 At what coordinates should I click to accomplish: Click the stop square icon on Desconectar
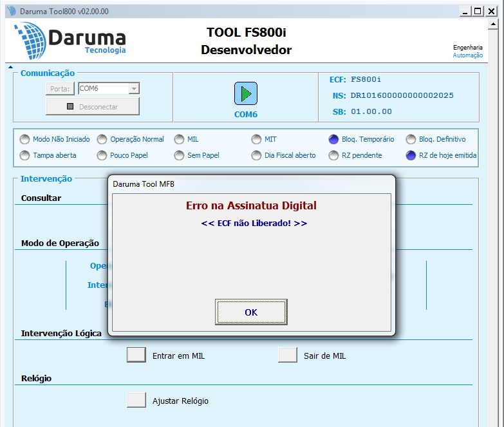[70, 106]
